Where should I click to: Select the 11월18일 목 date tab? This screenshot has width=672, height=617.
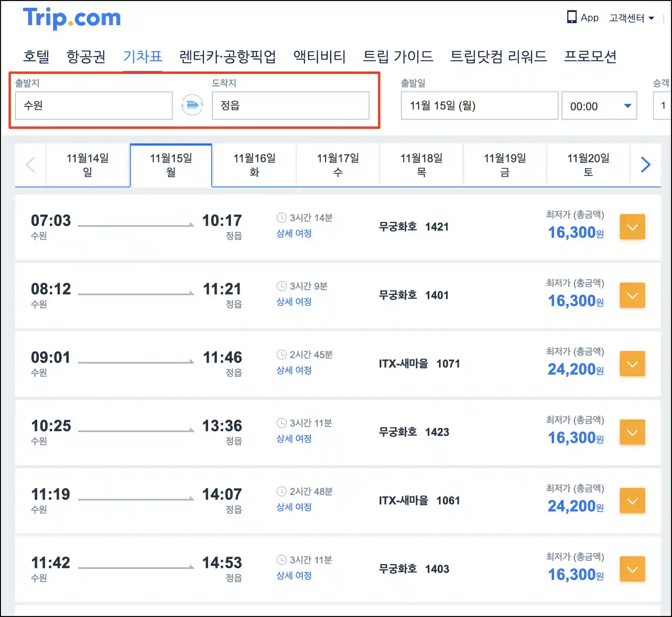click(x=421, y=165)
